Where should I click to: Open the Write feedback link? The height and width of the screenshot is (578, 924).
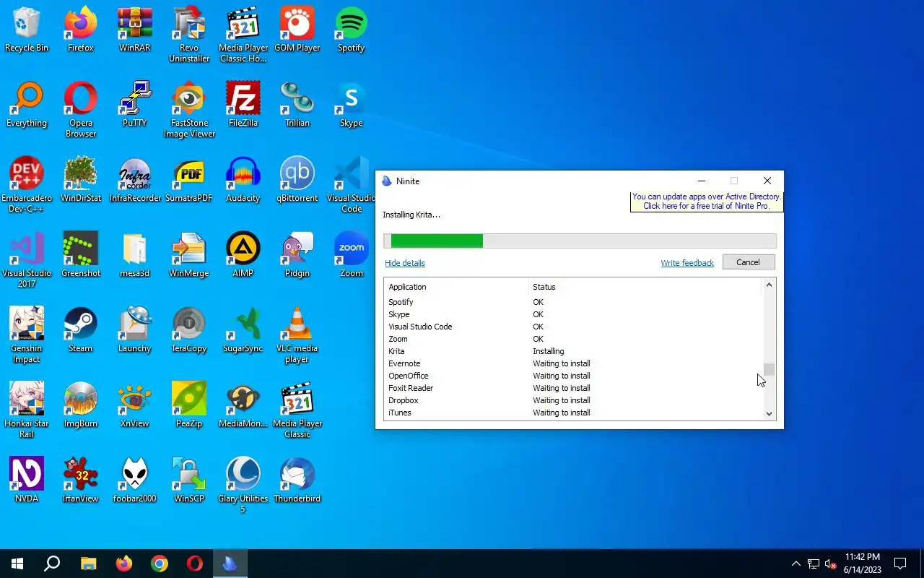687,263
